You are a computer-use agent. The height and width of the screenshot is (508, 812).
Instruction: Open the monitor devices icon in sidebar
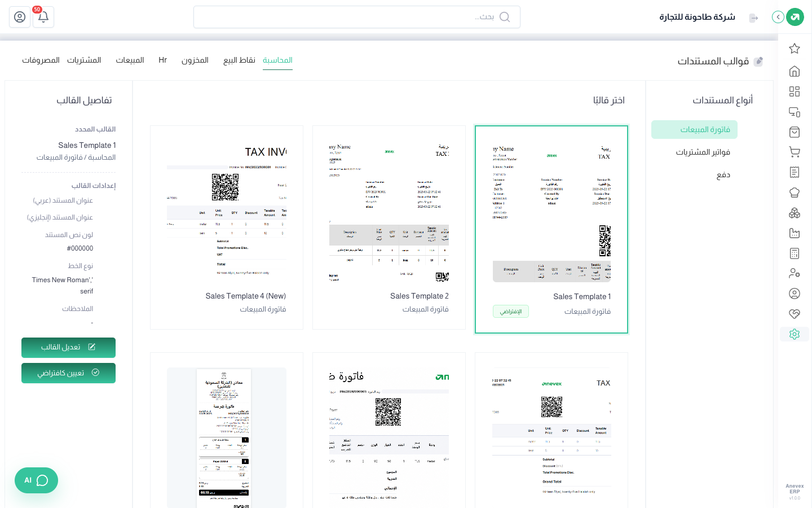pos(795,112)
